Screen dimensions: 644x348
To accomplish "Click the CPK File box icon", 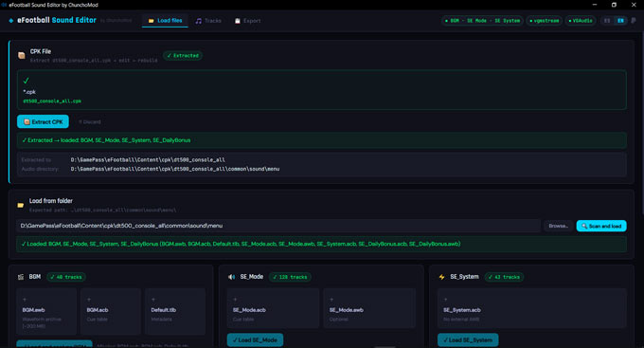I will [22, 55].
